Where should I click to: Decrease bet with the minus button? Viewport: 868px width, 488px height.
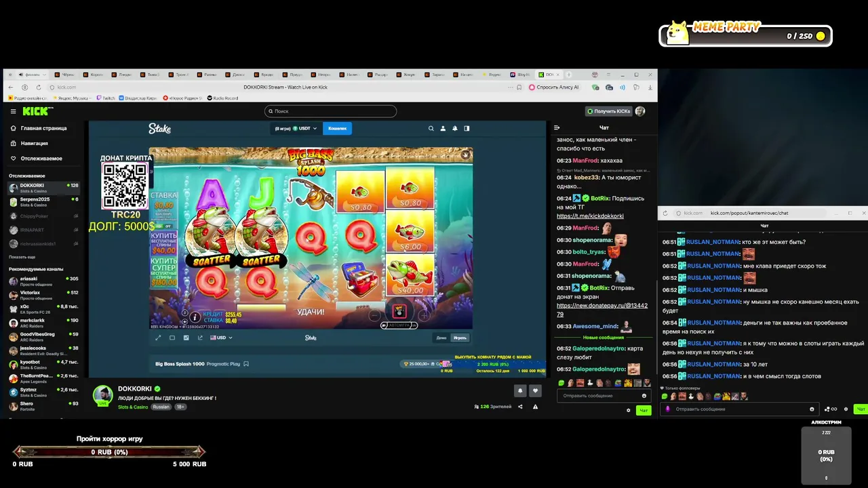(374, 315)
